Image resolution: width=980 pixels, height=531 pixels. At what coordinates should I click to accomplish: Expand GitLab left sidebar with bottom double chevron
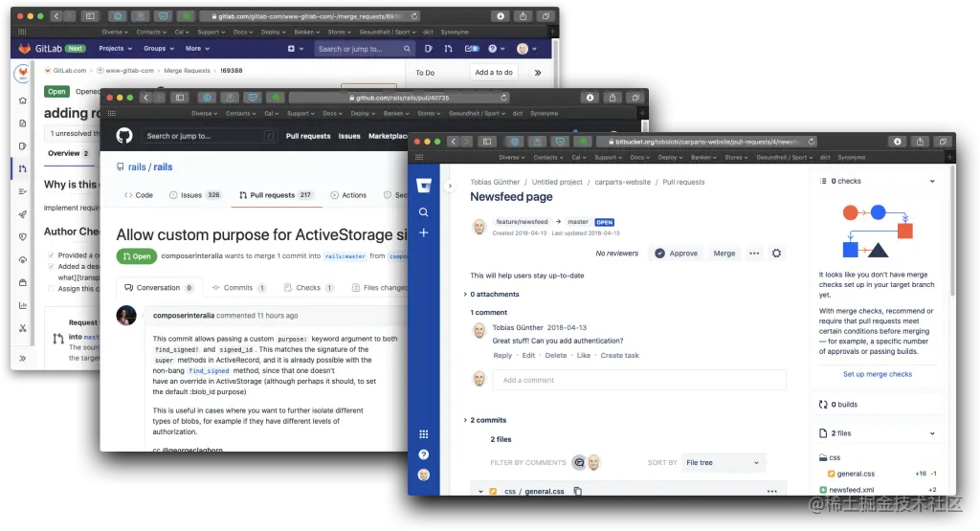(23, 358)
